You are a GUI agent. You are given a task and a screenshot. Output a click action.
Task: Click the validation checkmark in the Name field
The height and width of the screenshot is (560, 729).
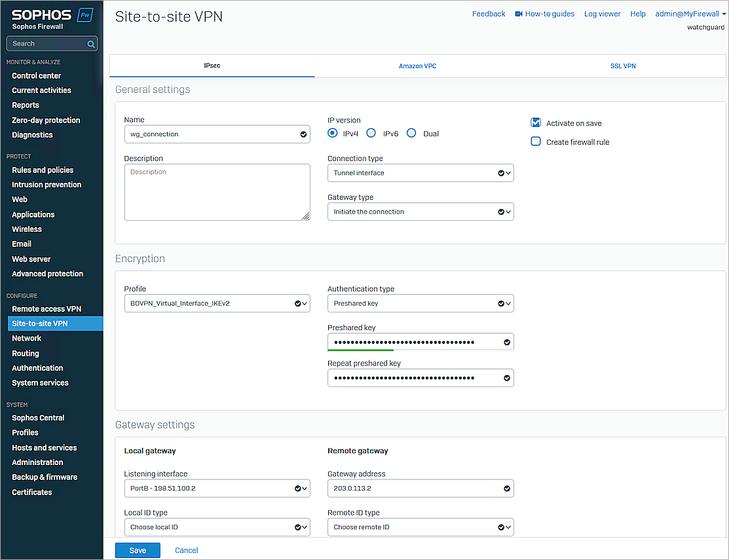[x=303, y=134]
